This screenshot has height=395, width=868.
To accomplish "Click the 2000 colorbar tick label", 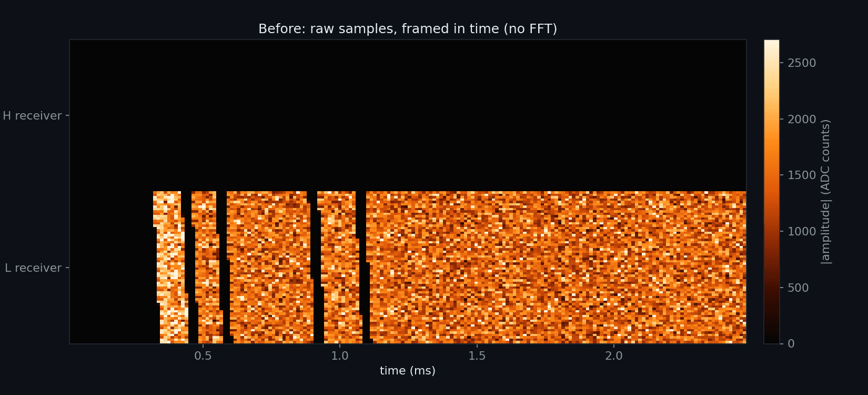I will point(802,119).
